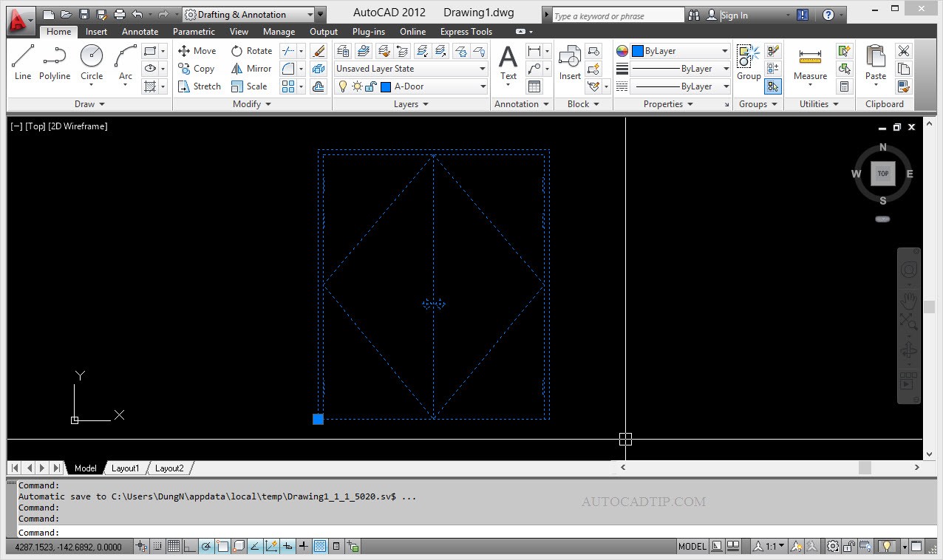Toggle Grid display in the status bar
Screen dimensions: 943x560
[x=173, y=546]
